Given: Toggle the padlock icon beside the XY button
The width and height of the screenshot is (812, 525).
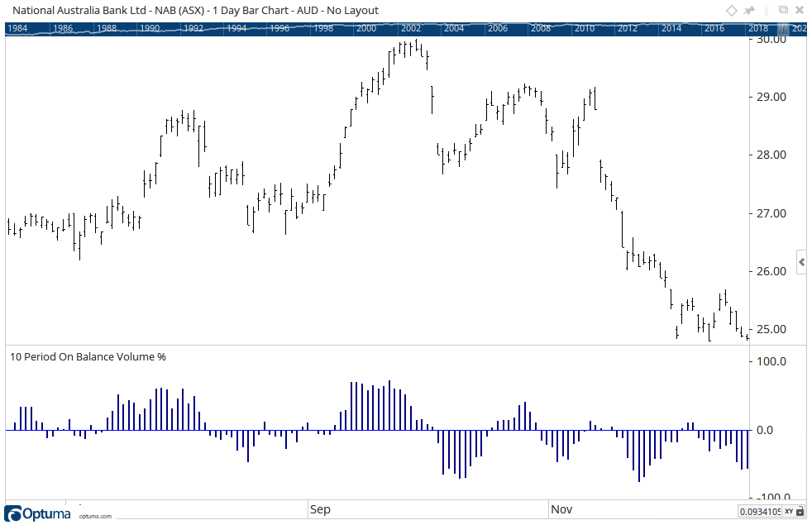Looking at the screenshot, I should click(x=800, y=512).
